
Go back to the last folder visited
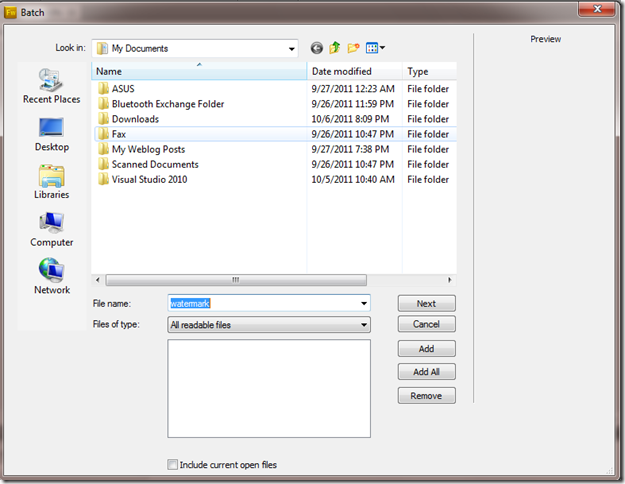pos(317,48)
